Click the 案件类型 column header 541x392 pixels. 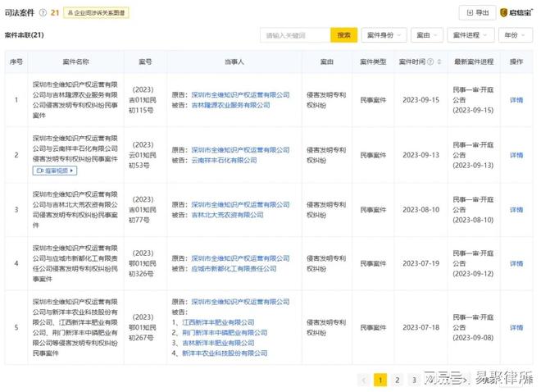373,62
